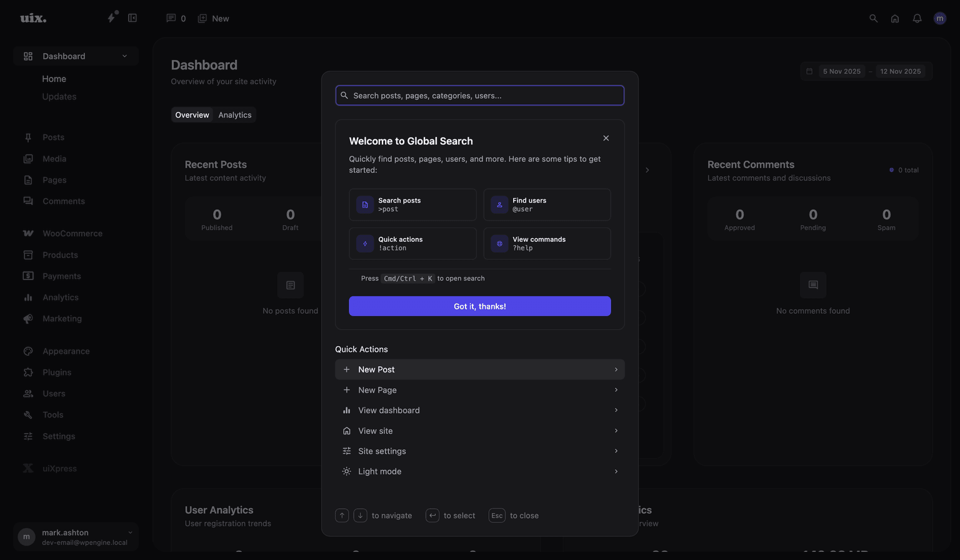960x560 pixels.
Task: Click the global search input field
Action: point(479,95)
